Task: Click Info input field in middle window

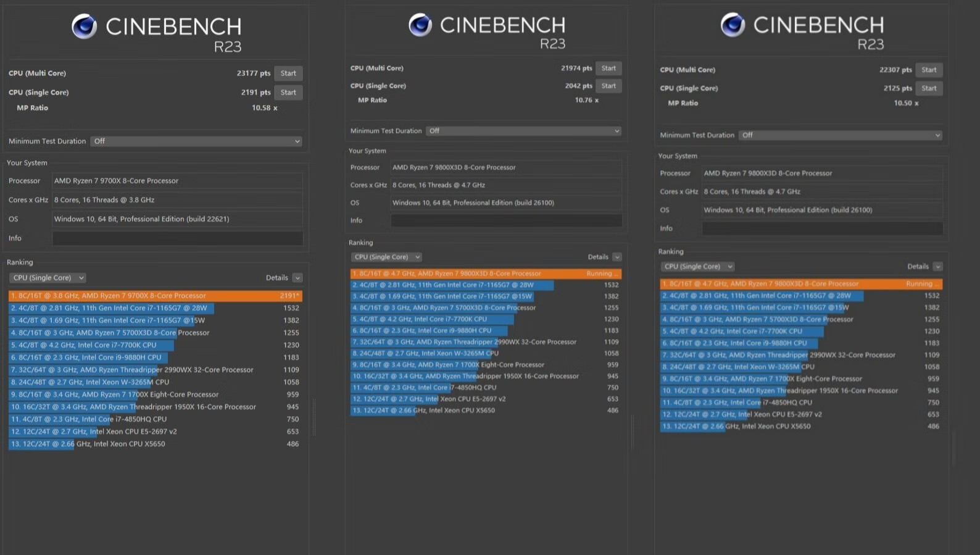Action: 506,220
